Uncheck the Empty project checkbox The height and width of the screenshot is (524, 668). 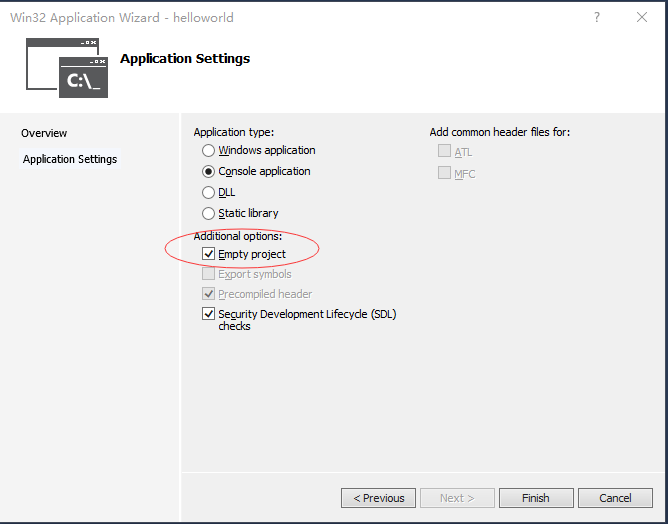point(209,255)
